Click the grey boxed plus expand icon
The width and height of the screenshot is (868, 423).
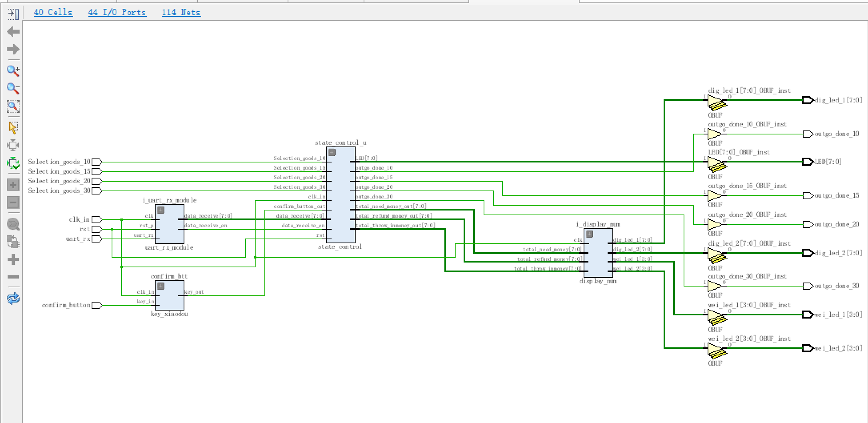[13, 185]
